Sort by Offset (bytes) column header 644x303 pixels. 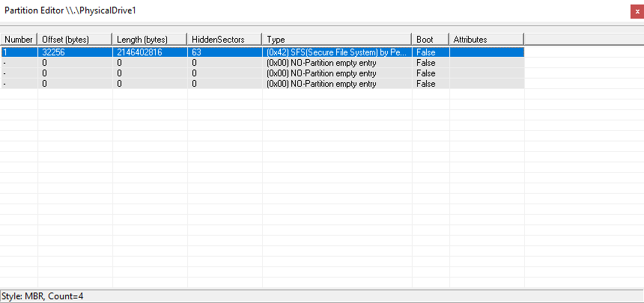click(75, 40)
